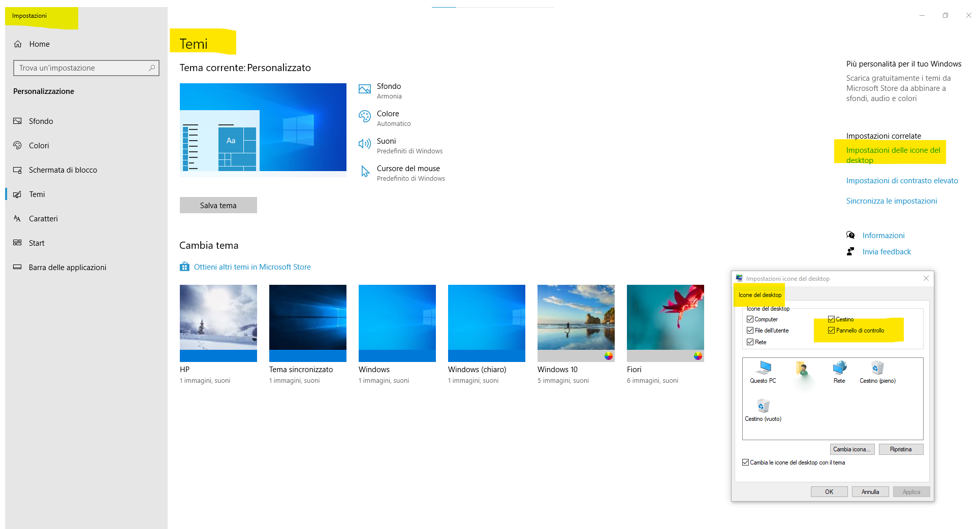Click Salva tema button
The height and width of the screenshot is (529, 980).
[218, 206]
